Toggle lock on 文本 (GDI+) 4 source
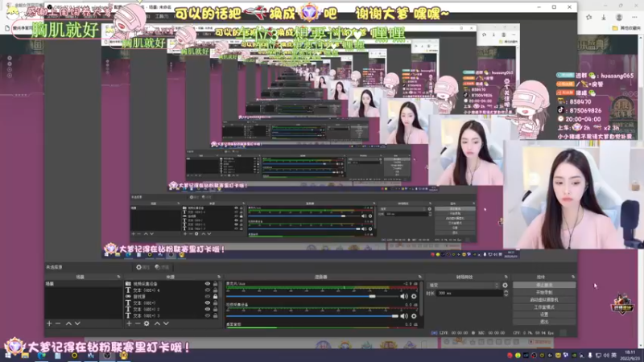The image size is (644, 362). (215, 290)
